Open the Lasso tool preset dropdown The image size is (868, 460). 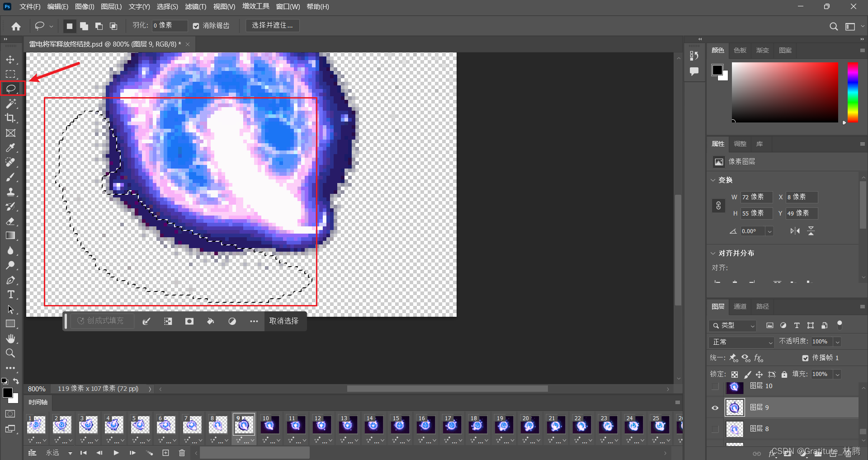(x=51, y=26)
